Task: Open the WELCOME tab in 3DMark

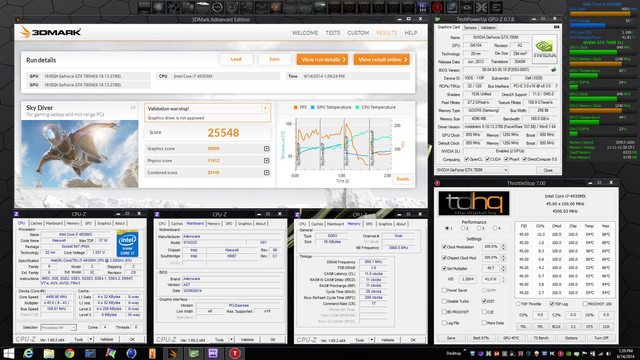Action: 305,33
